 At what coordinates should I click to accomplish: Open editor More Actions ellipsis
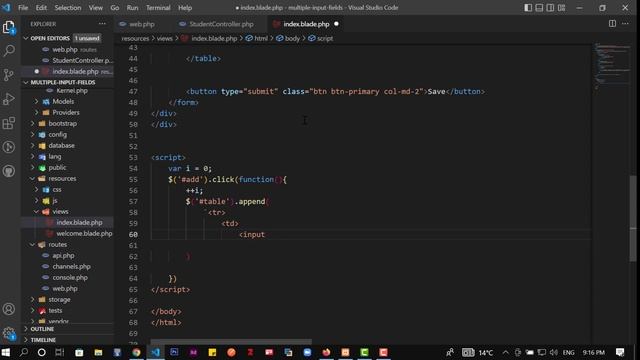625,24
